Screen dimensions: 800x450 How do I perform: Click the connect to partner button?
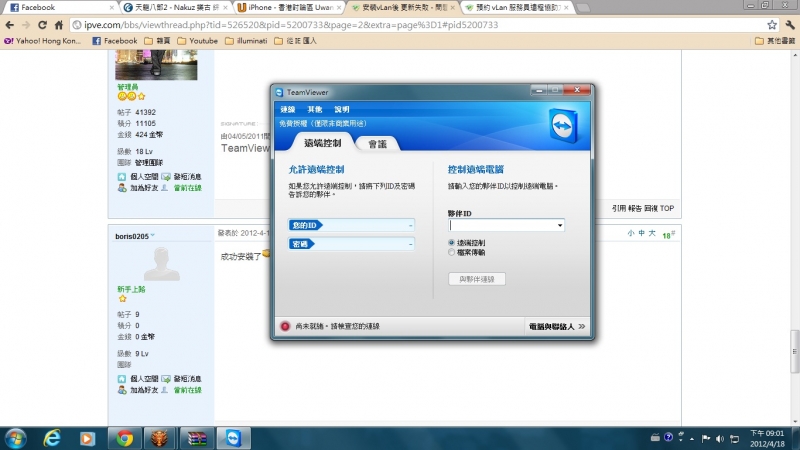477,279
